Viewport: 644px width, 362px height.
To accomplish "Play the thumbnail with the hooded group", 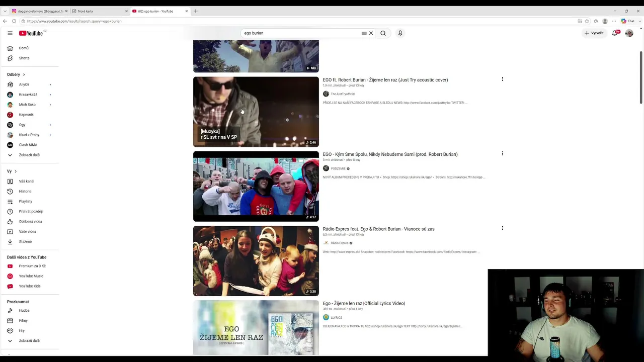I will (x=256, y=186).
